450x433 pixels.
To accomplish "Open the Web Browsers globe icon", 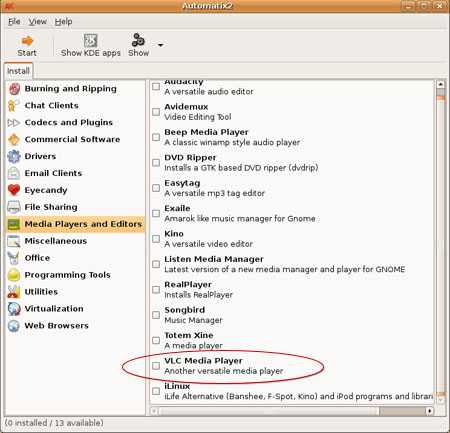I will (x=14, y=326).
